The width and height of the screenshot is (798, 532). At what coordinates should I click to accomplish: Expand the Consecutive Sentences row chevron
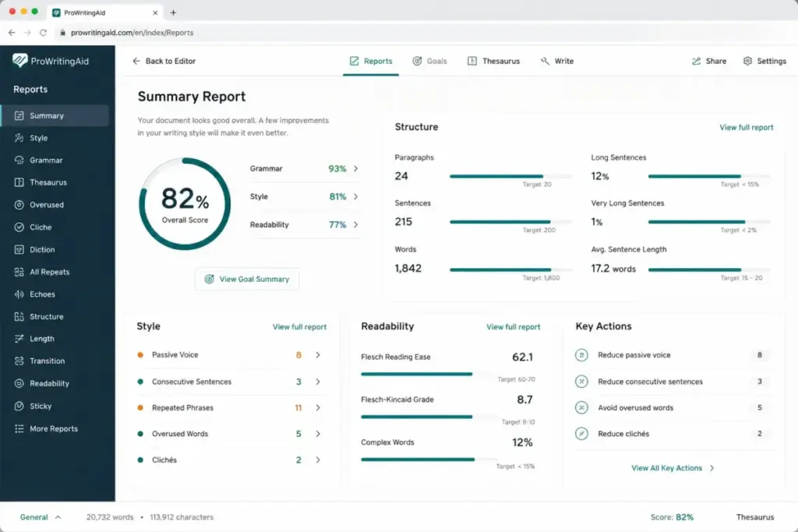pos(318,382)
